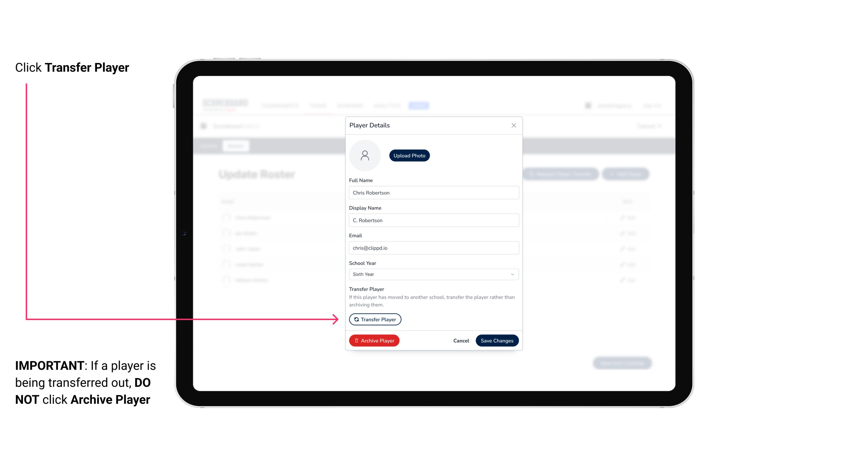
Task: Click the Upload Photo button icon
Action: coord(409,155)
